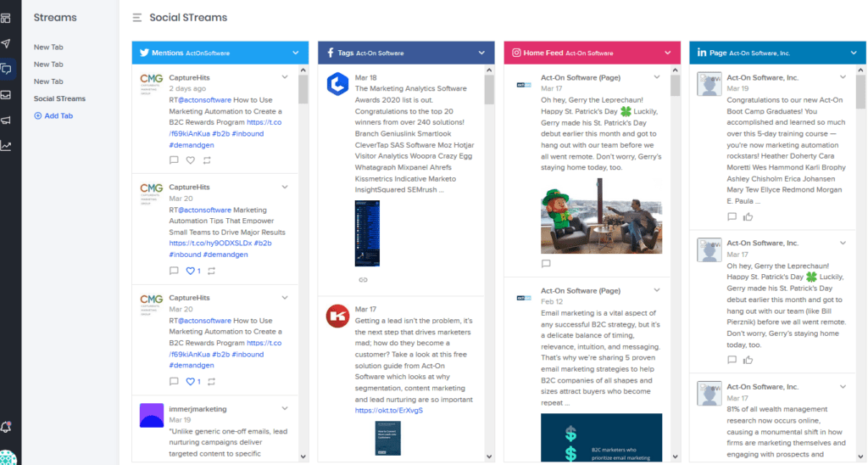The height and width of the screenshot is (465, 868).
Task: Open the analytics line chart sidebar icon
Action: pos(6,146)
